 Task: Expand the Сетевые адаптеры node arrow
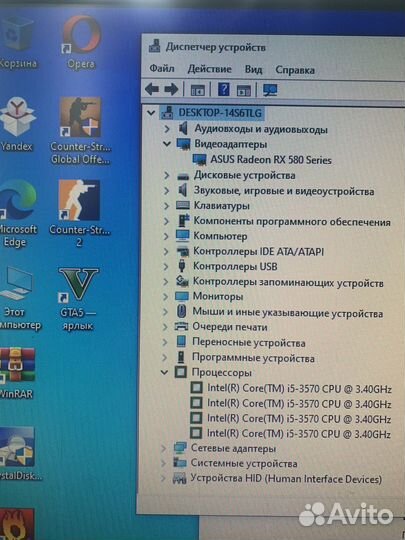[x=164, y=448]
